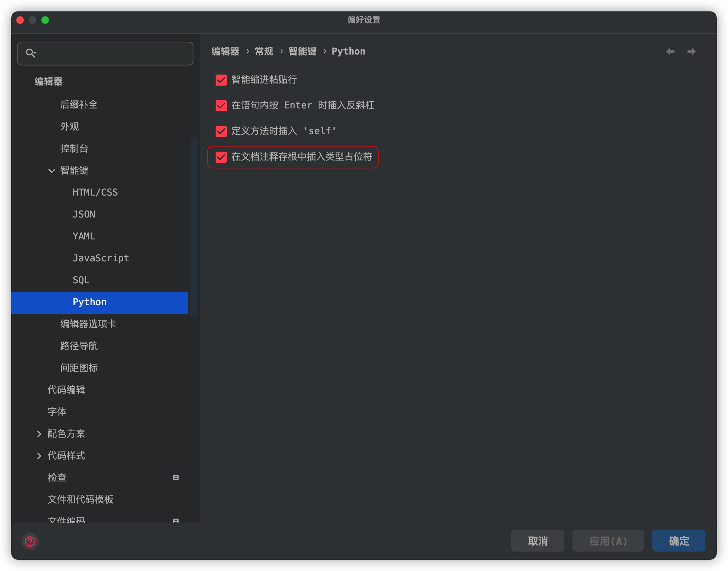728x571 pixels.
Task: Expand the 代码样式 section
Action: tap(40, 456)
